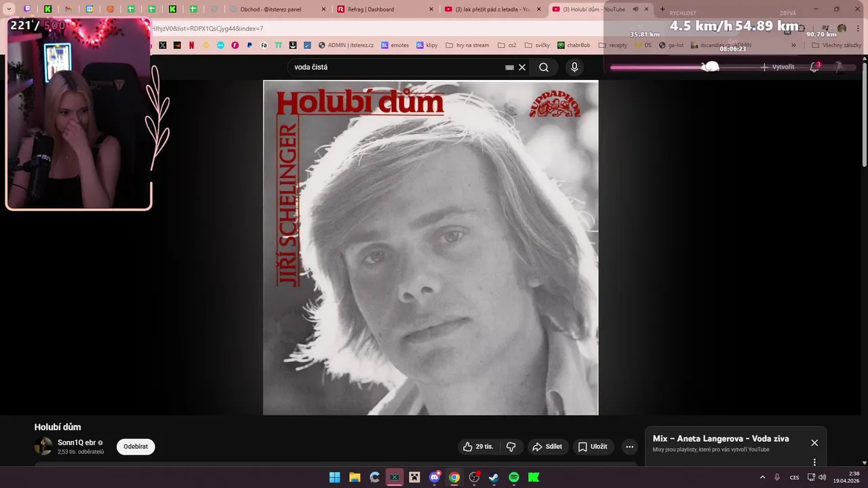Open Spotify from the taskbar
This screenshot has height=488, width=868.
(x=514, y=477)
